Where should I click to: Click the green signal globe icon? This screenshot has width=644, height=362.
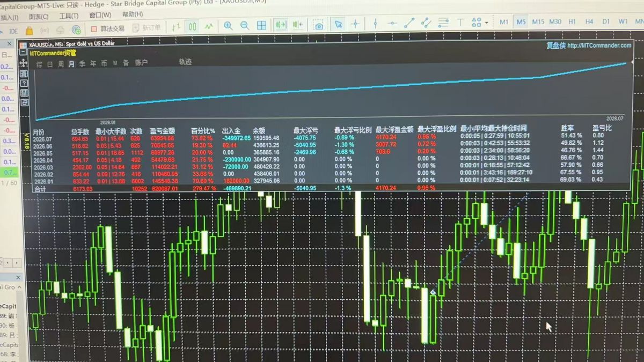76,29
